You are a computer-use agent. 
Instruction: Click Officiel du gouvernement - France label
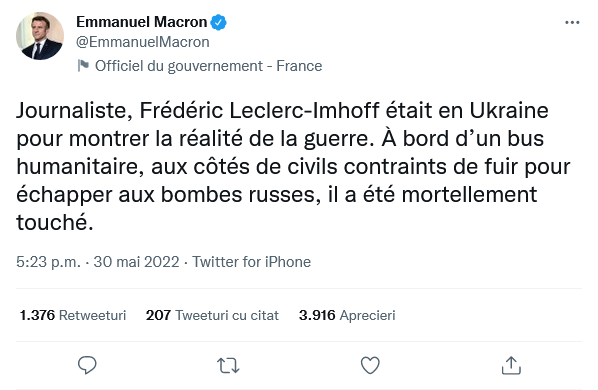209,66
